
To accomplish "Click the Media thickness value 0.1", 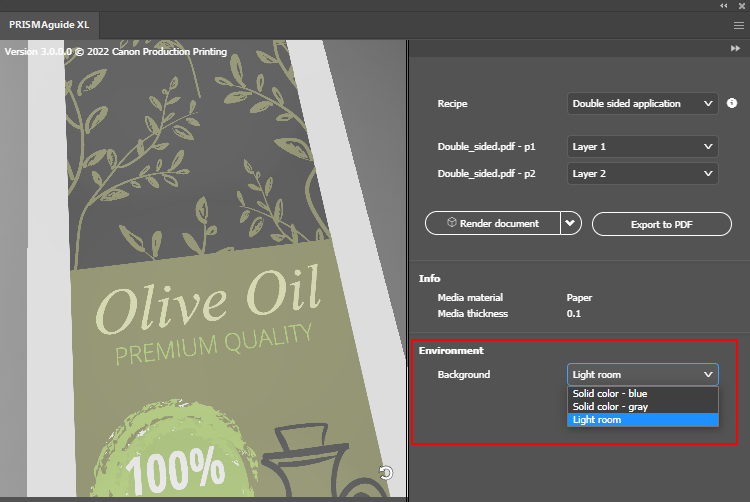I will click(x=574, y=314).
